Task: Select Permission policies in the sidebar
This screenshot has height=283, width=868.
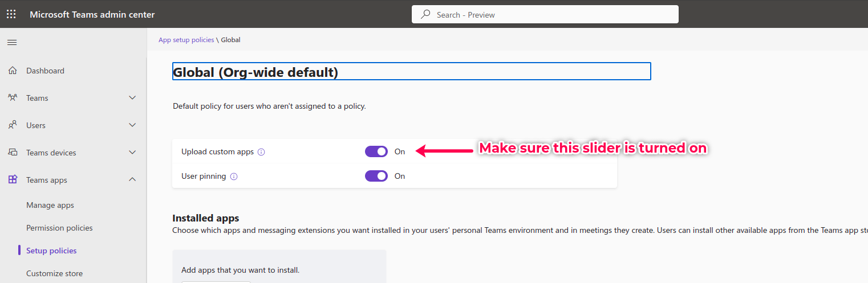Action: pos(59,228)
